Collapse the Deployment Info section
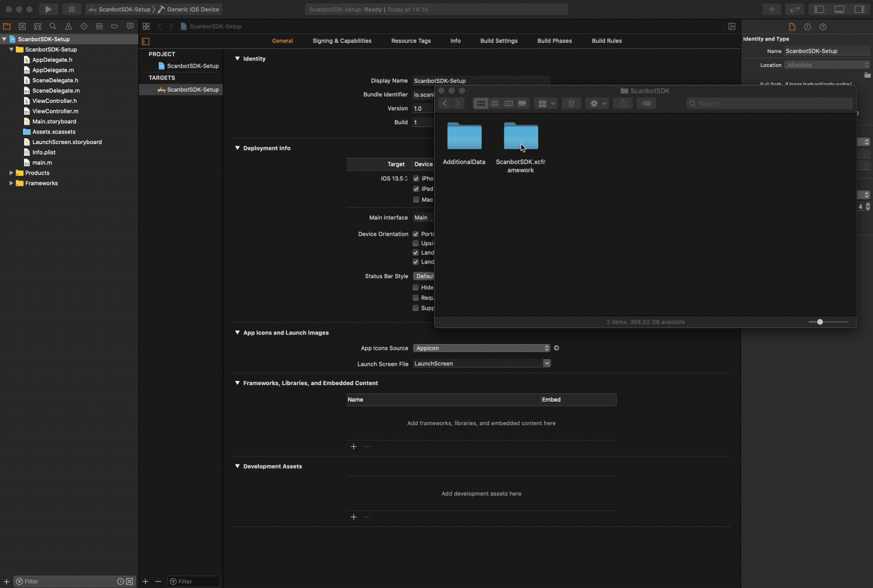Screen dimensions: 873x588 pos(236,148)
